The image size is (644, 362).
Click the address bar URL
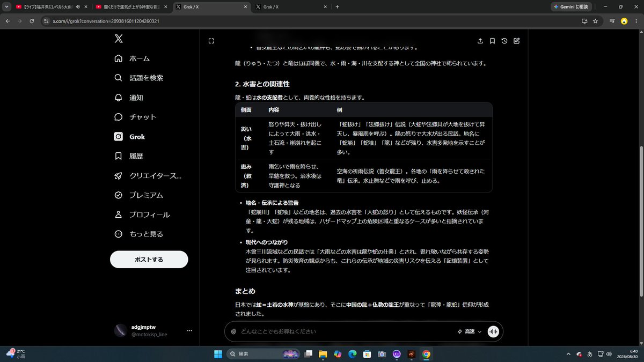pyautogui.click(x=106, y=21)
